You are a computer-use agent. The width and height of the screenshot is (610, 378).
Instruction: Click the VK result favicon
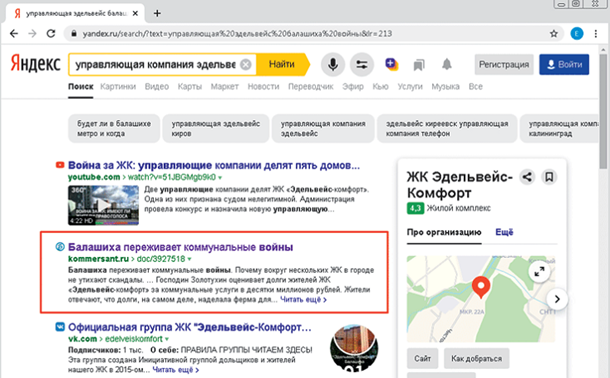[60, 327]
